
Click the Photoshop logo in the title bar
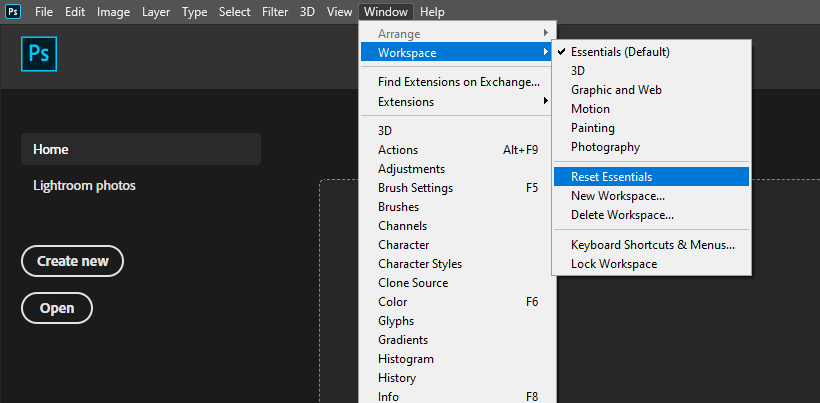click(13, 12)
